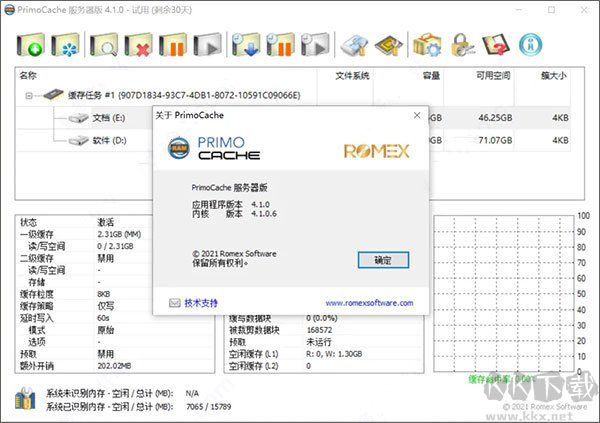Select the 软件 (D:) volume row
Screen dimensions: 600x423
[293, 140]
